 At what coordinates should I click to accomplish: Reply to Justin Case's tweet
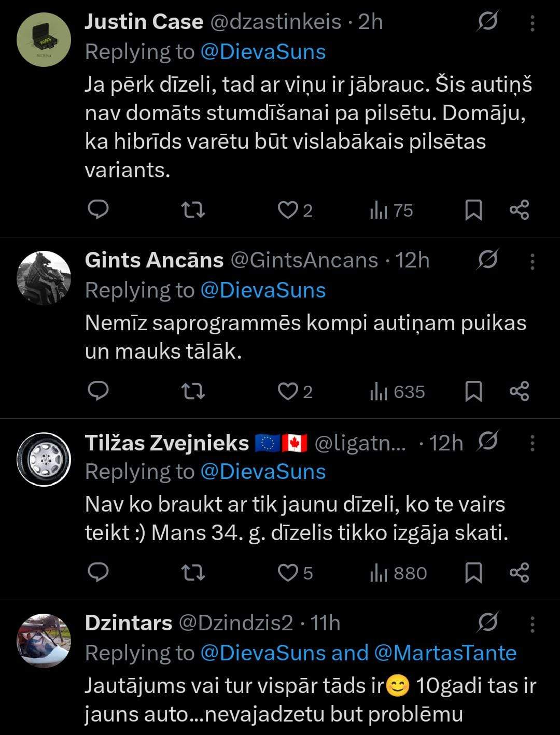[97, 210]
